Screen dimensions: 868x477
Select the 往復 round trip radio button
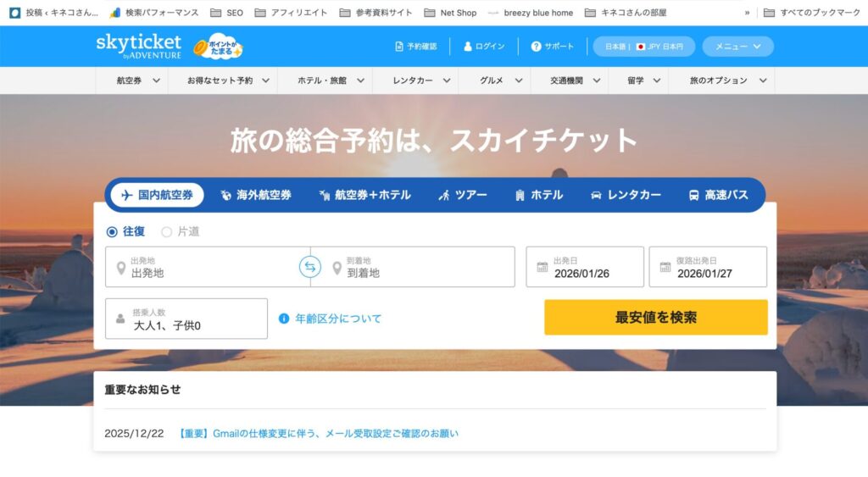[x=112, y=231]
